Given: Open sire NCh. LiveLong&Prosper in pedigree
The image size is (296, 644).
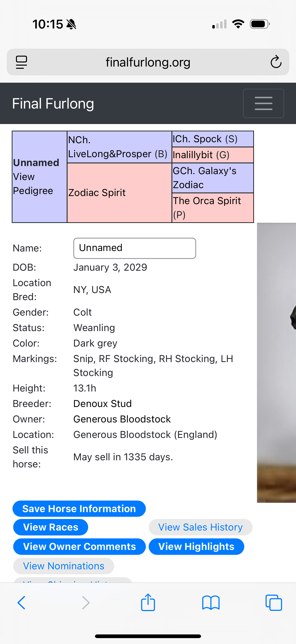Looking at the screenshot, I should click(x=117, y=147).
